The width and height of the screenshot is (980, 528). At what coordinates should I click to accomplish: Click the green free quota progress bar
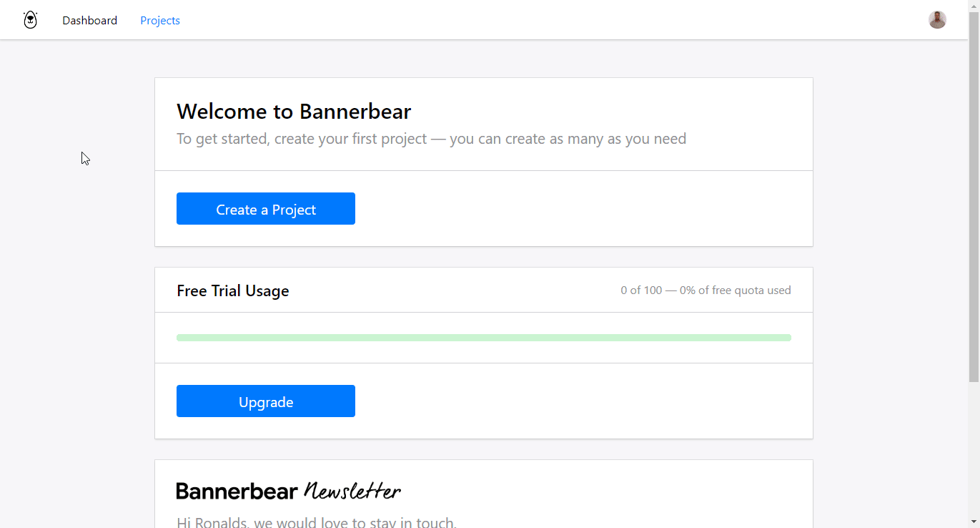pos(484,336)
